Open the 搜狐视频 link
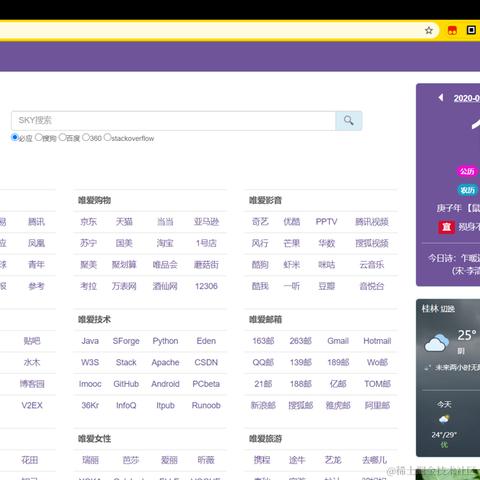480x480 pixels. (x=372, y=243)
